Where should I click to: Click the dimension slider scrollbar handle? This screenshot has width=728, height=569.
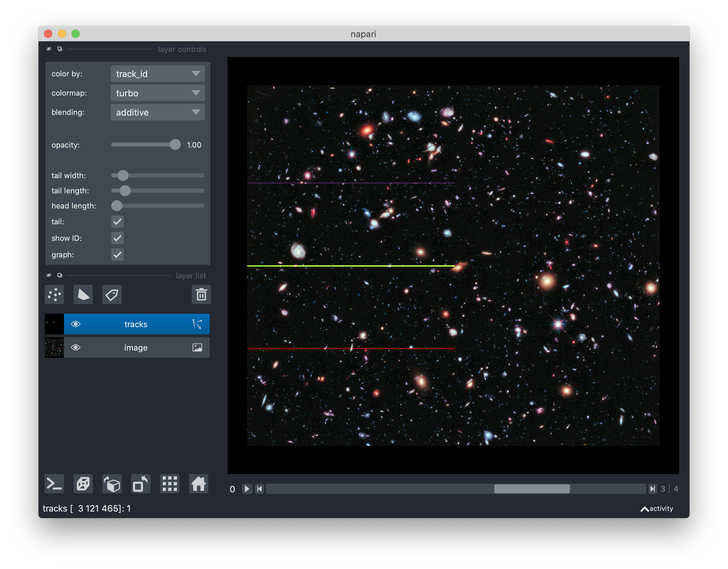point(532,489)
